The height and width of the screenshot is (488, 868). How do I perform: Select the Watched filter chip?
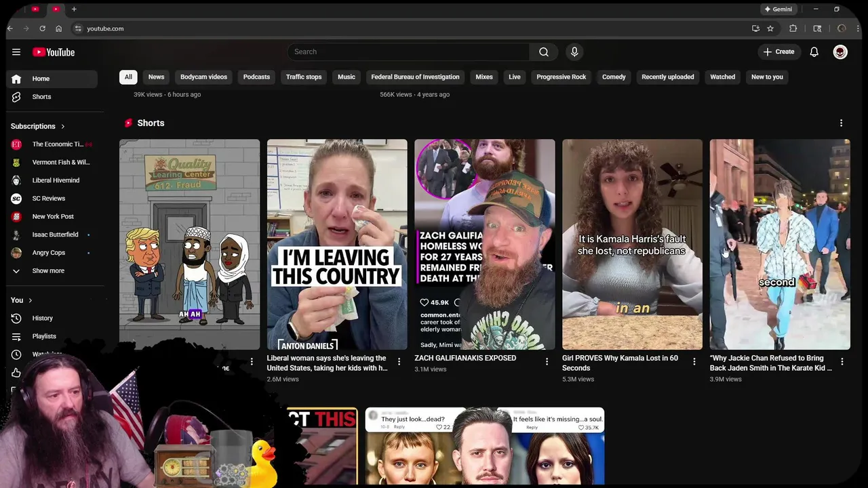(722, 77)
